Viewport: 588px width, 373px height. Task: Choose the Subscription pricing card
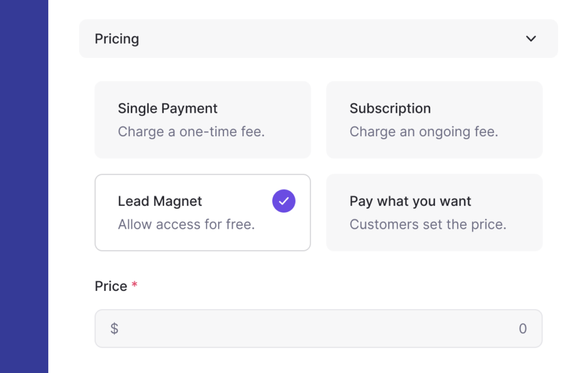pyautogui.click(x=434, y=120)
